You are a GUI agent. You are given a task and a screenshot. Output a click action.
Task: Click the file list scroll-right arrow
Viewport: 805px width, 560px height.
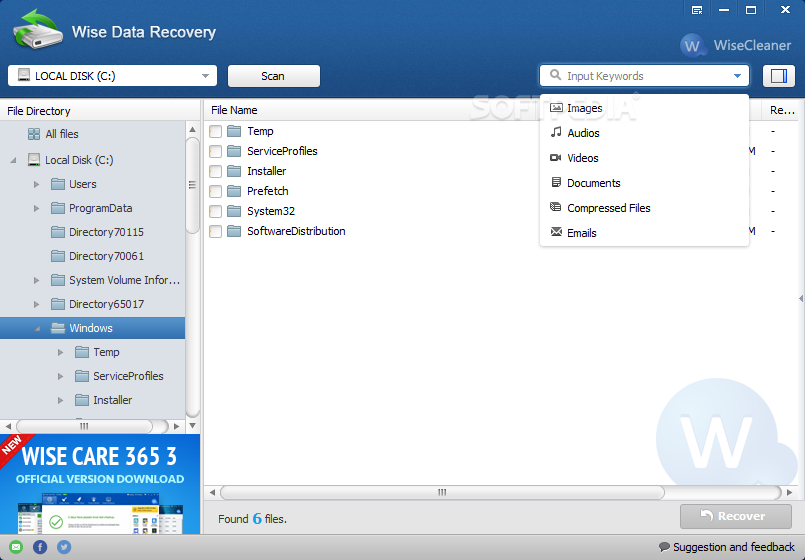click(x=790, y=492)
